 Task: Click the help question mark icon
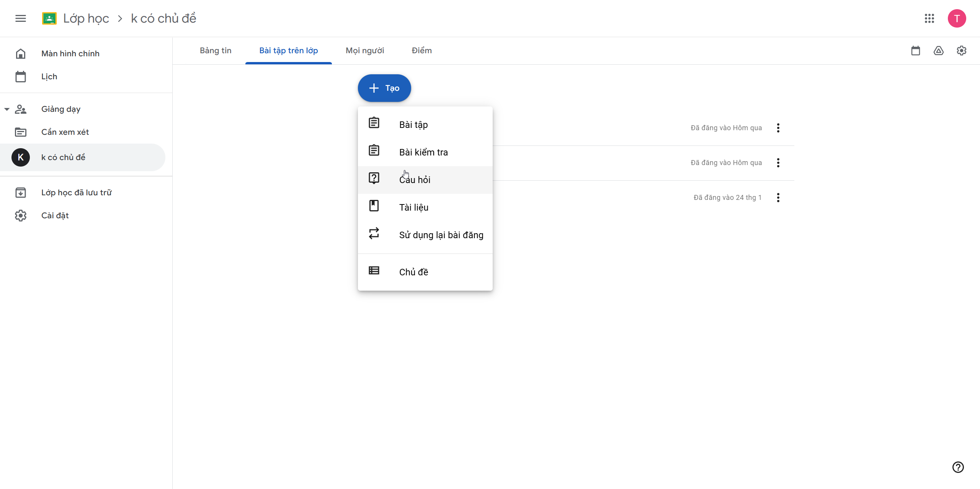pyautogui.click(x=958, y=467)
